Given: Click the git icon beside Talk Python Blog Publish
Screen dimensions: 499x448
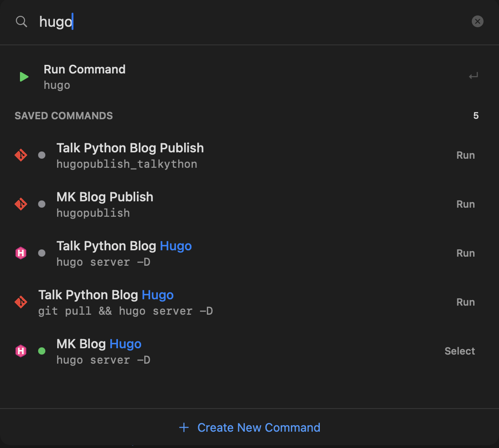Looking at the screenshot, I should [x=21, y=156].
